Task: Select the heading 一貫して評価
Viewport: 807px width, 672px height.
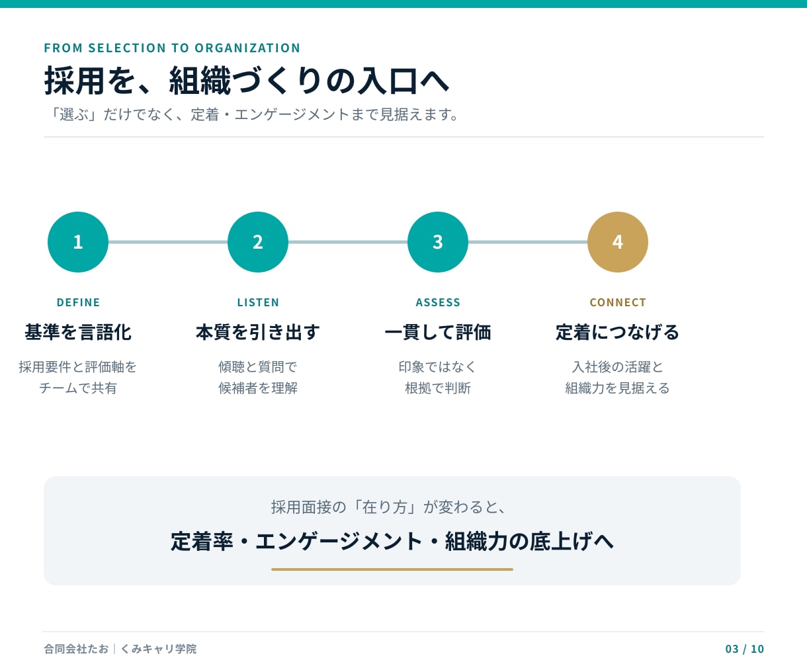Action: click(x=438, y=332)
